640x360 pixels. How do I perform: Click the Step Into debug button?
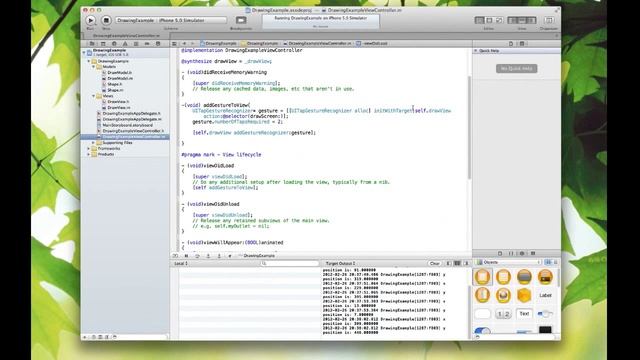(x=208, y=256)
